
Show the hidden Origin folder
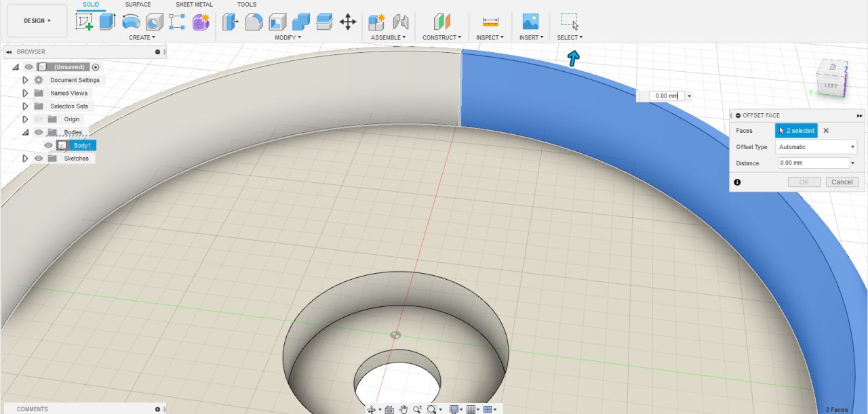point(39,119)
